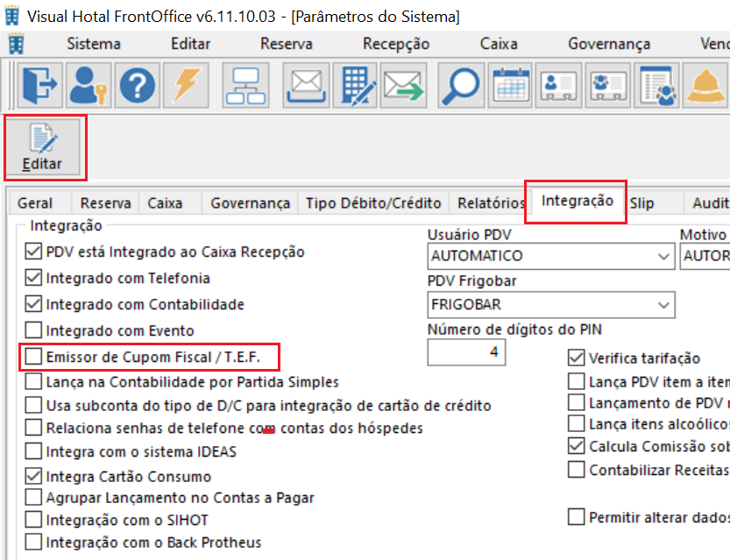
Task: Open the report with people icon
Action: point(657,86)
